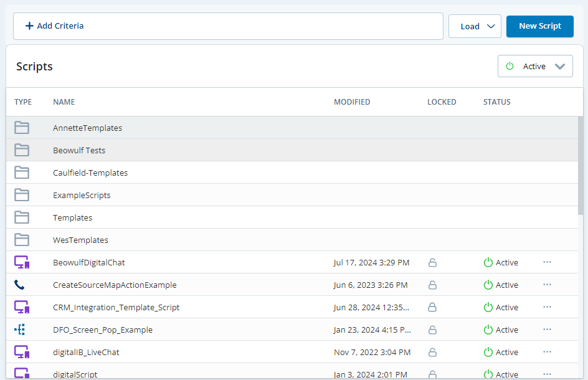588x380 pixels.
Task: Click the vertical scrollbar of scripts list
Action: coord(581,165)
